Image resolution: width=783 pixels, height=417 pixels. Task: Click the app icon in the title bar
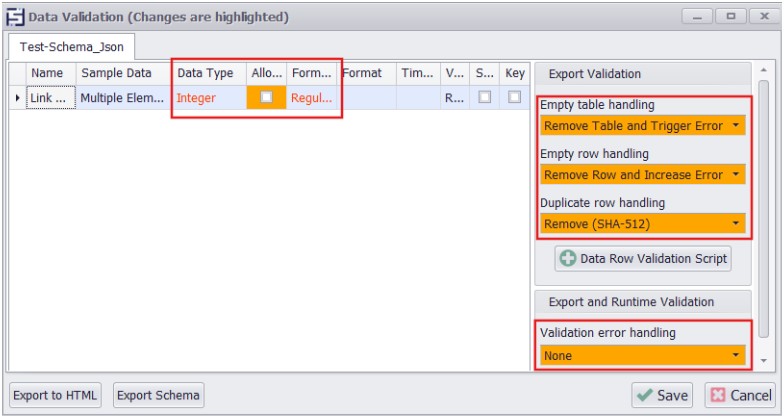coord(15,17)
